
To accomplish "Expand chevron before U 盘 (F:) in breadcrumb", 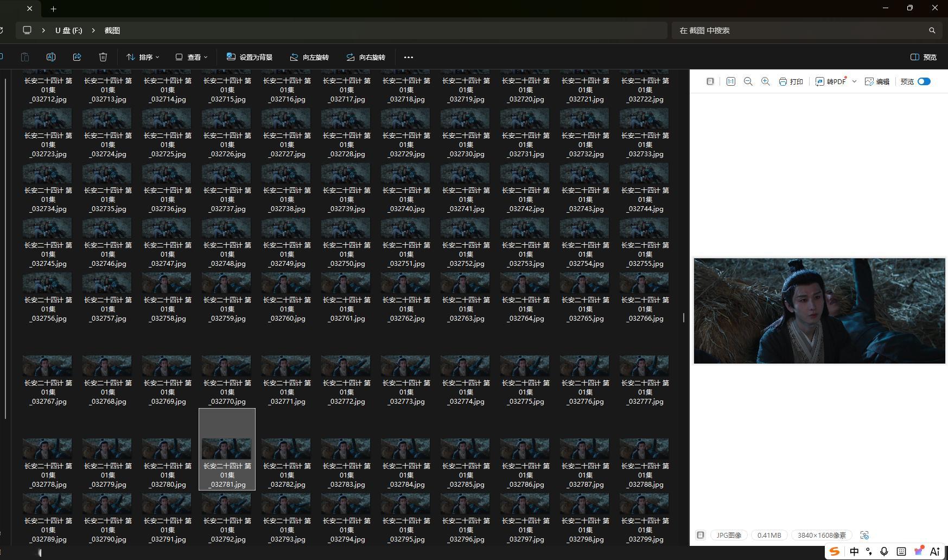I will pyautogui.click(x=43, y=30).
